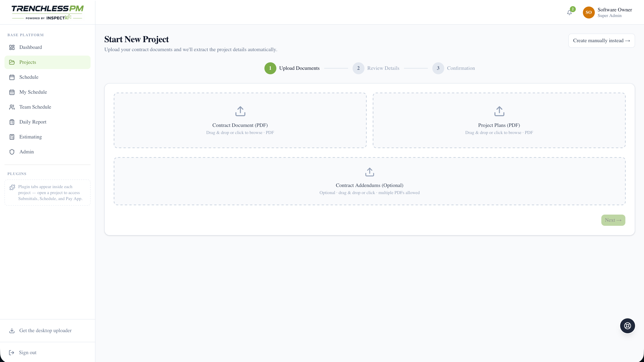Click the Super Admin role text
Screen dimensions: 644x362
click(x=610, y=15)
